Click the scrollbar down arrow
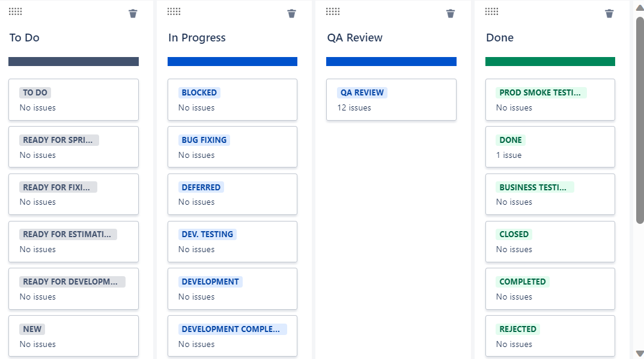 click(638, 353)
